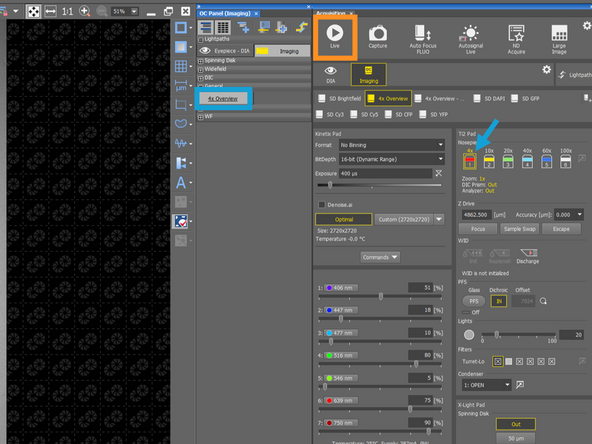The height and width of the screenshot is (444, 592).
Task: Select the rectangle ROI tool
Action: click(x=181, y=28)
